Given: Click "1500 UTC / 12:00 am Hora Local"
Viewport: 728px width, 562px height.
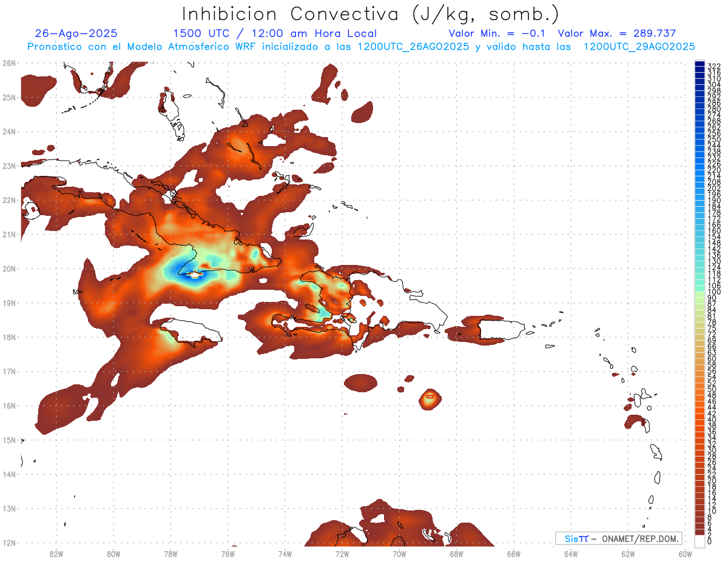Looking at the screenshot, I should [275, 34].
